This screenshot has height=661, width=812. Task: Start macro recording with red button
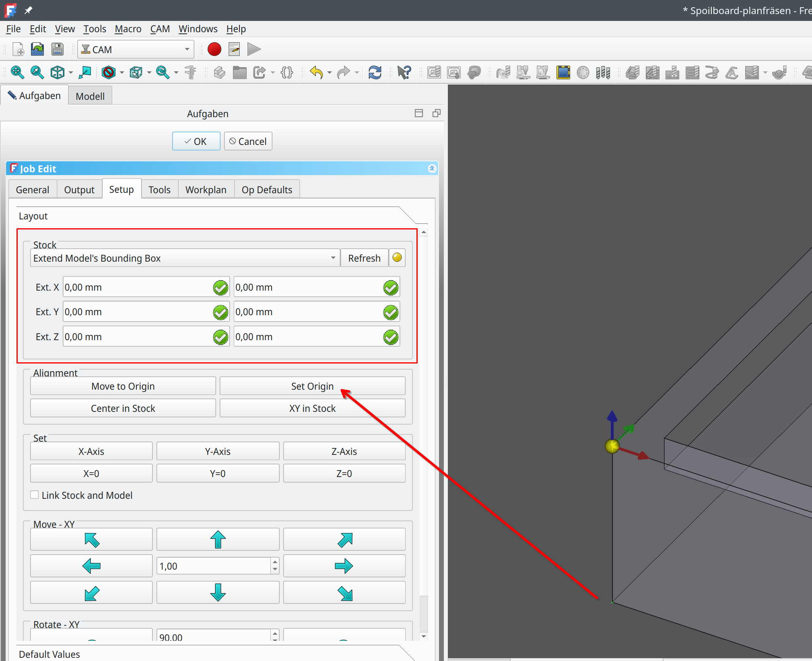click(x=214, y=50)
